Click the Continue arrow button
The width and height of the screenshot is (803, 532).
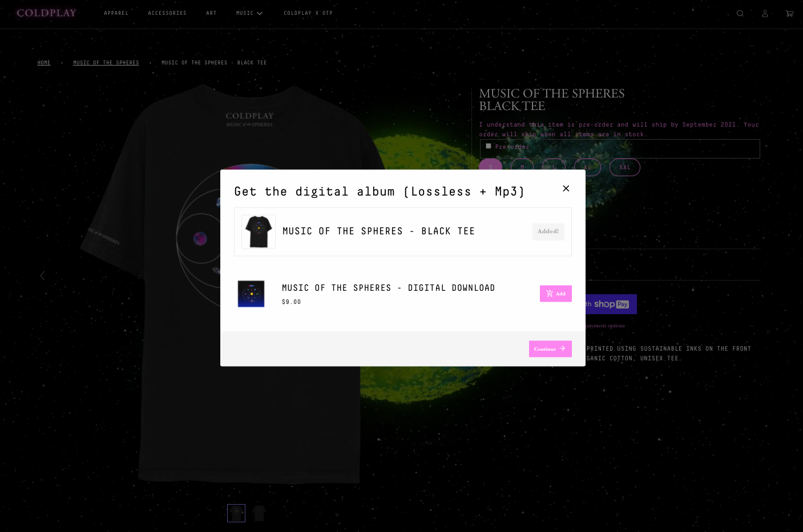click(x=550, y=348)
